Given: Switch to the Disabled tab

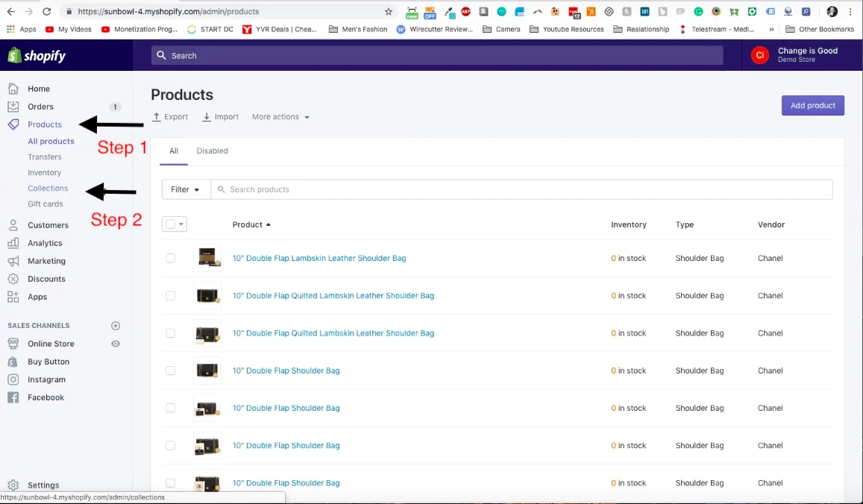Looking at the screenshot, I should tap(212, 151).
